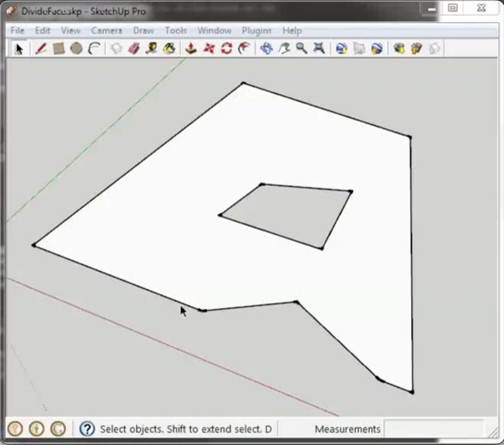Select the Arc tool
This screenshot has width=504, height=445.
click(94, 49)
